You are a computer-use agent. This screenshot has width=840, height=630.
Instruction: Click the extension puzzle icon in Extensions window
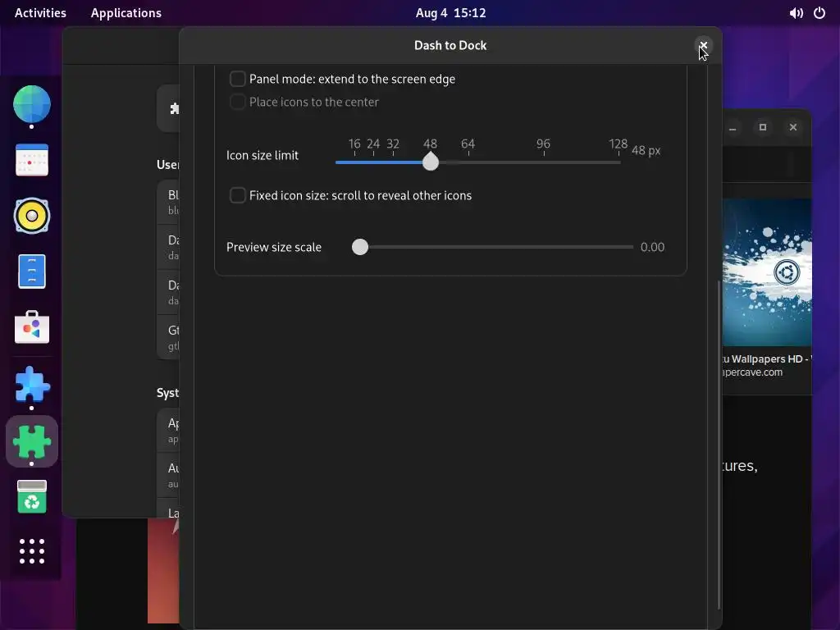click(x=174, y=109)
